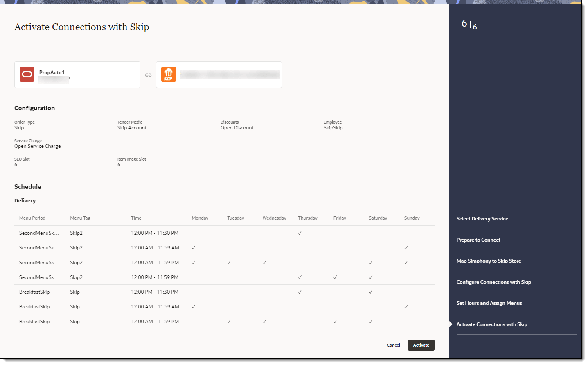Click Friday checkmark in SecondMenuSk 12:00 PM - 11:59 PM row
The image size is (588, 365).
tap(335, 277)
